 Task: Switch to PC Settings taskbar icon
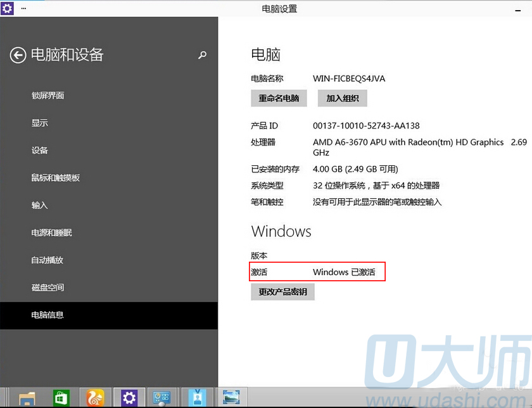click(x=129, y=398)
